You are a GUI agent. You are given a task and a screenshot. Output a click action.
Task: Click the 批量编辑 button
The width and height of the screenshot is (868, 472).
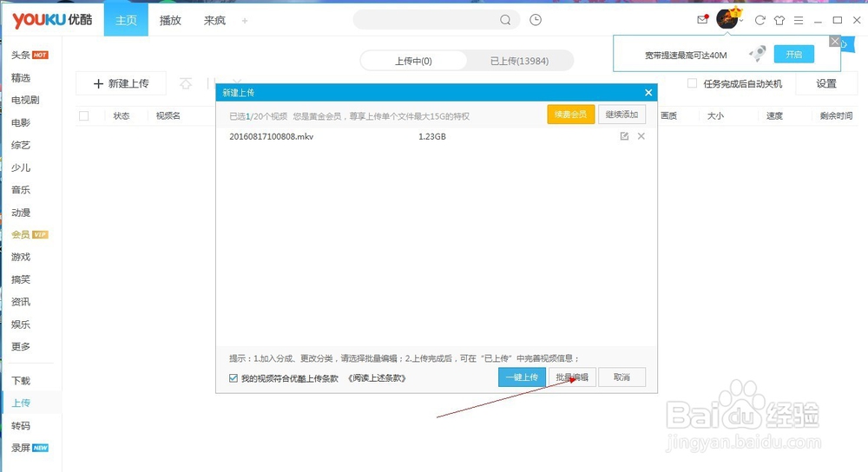click(572, 377)
